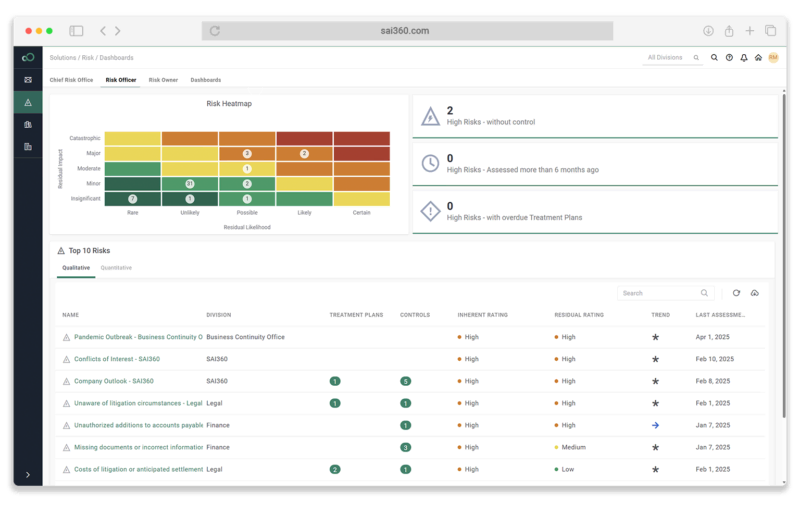Open the RM user avatar menu

(772, 58)
